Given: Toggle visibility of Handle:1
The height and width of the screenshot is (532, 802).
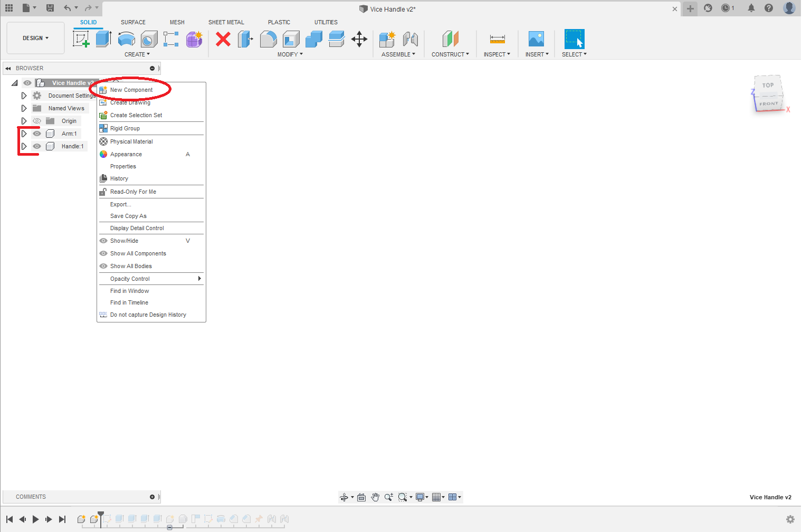Looking at the screenshot, I should pos(36,146).
